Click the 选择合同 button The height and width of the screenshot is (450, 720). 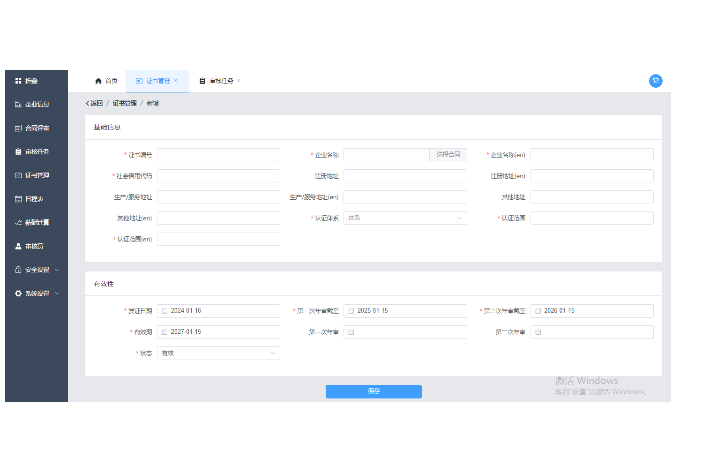[x=449, y=155]
